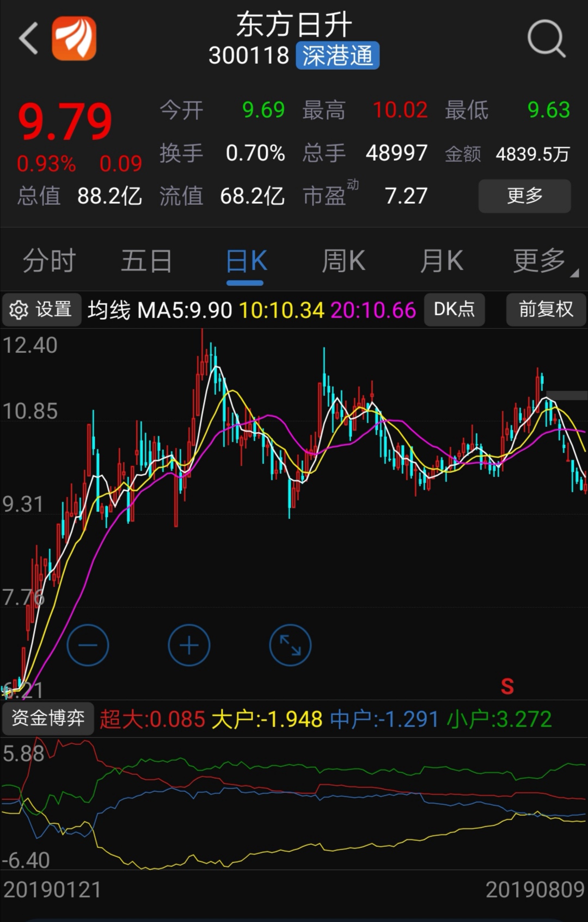Tap 流值 value 68.2亿
Image resolution: width=588 pixels, height=922 pixels.
tap(252, 196)
